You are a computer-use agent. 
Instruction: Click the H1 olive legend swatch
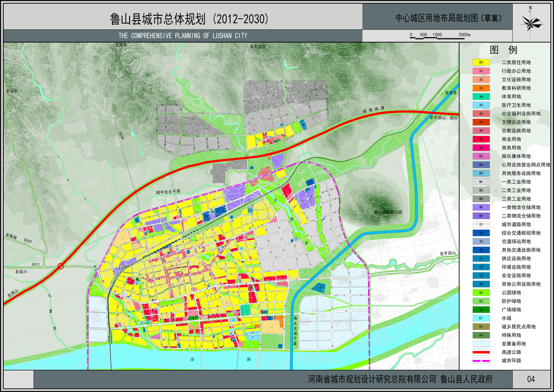tap(481, 327)
